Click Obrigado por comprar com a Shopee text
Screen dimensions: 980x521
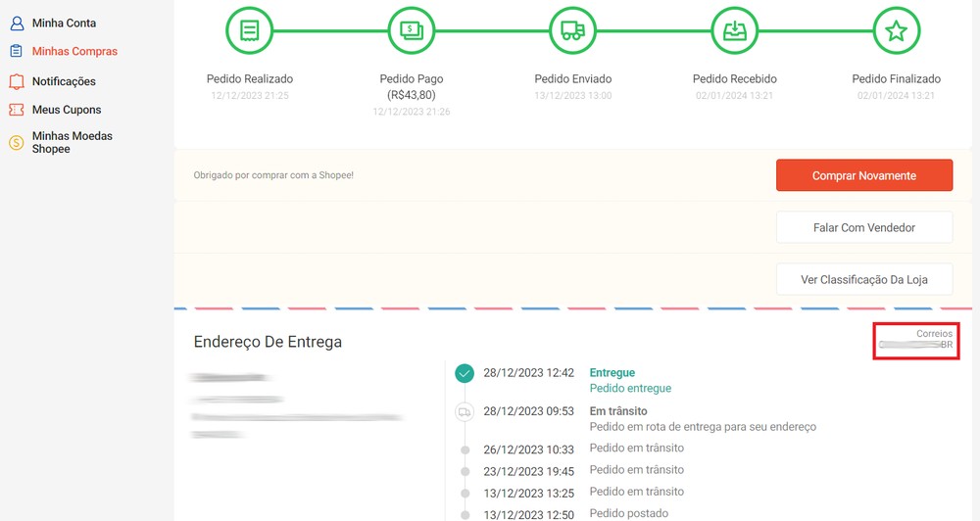273,175
